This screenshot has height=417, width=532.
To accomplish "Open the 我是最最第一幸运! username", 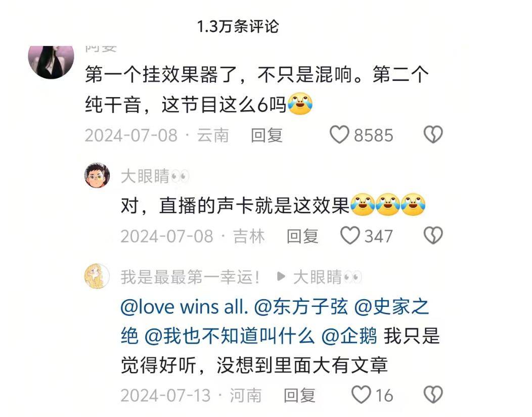I will [191, 277].
